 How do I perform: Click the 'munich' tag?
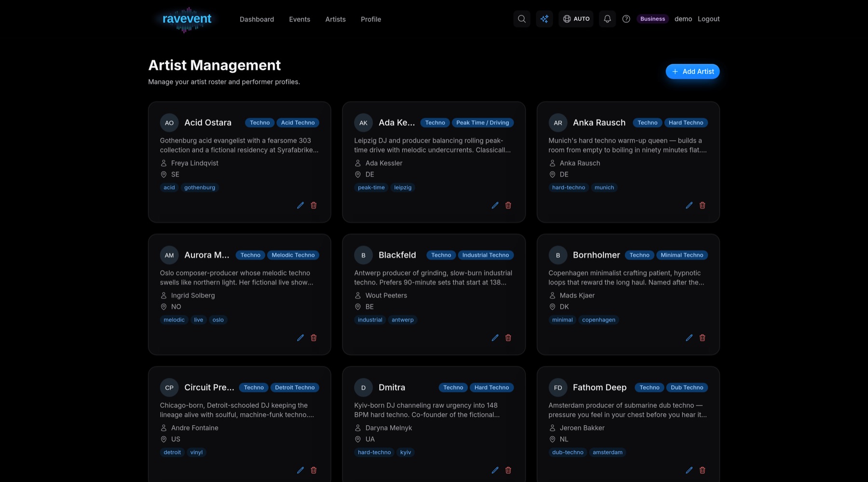point(604,187)
